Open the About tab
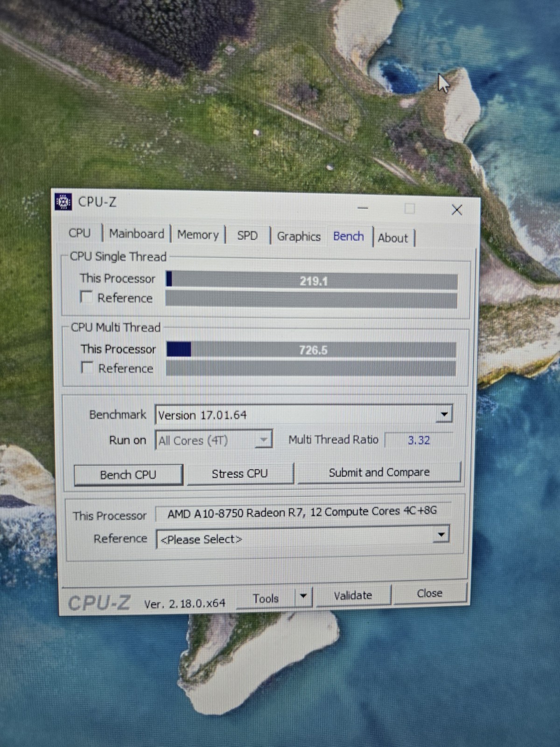Image resolution: width=560 pixels, height=747 pixels. (x=393, y=238)
